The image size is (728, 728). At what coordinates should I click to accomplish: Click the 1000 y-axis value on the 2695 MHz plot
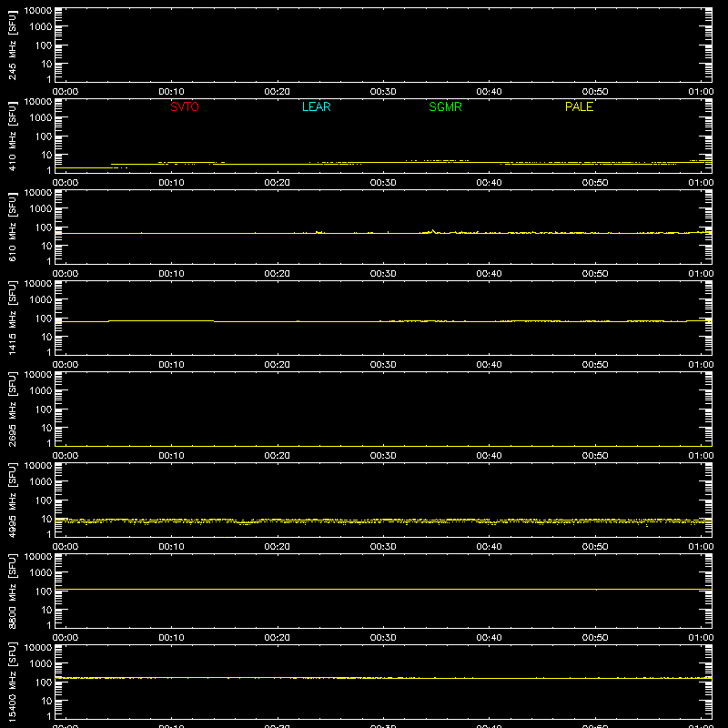point(41,391)
